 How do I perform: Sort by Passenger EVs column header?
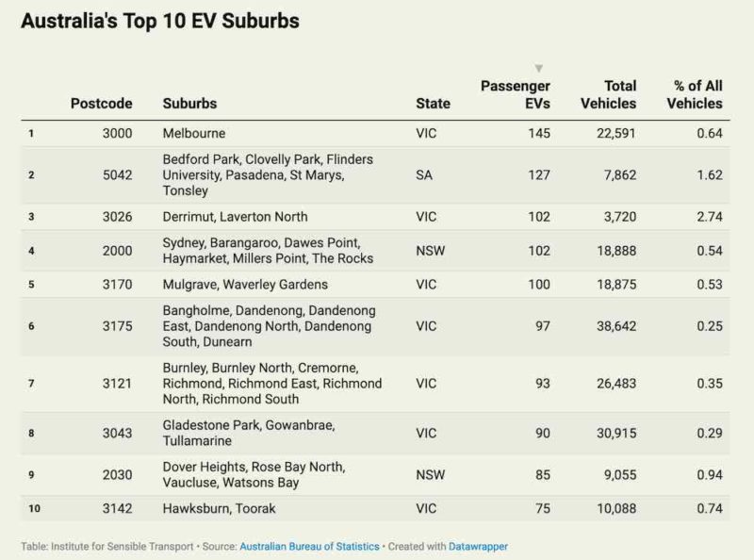tap(516, 94)
